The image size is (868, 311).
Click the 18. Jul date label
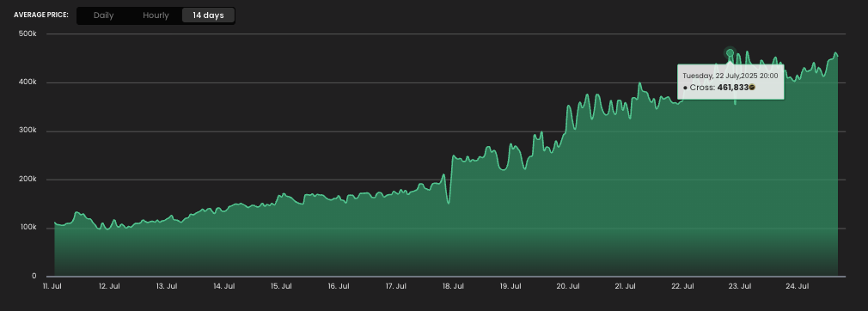click(454, 286)
